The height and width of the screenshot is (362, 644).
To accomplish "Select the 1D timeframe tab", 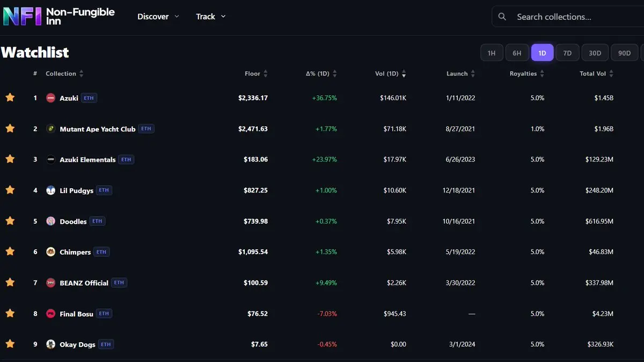I will pyautogui.click(x=542, y=53).
